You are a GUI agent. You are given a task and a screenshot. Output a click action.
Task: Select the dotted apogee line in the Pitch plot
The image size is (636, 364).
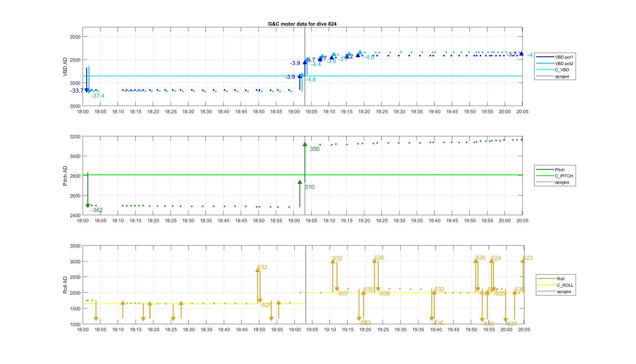coord(305,176)
